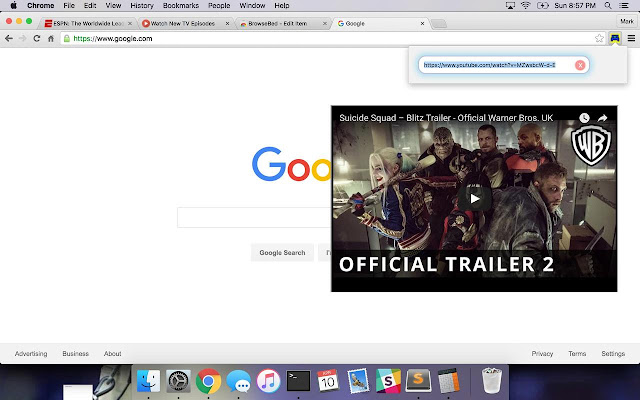
Task: Open Messages from the dock
Action: pyautogui.click(x=238, y=381)
